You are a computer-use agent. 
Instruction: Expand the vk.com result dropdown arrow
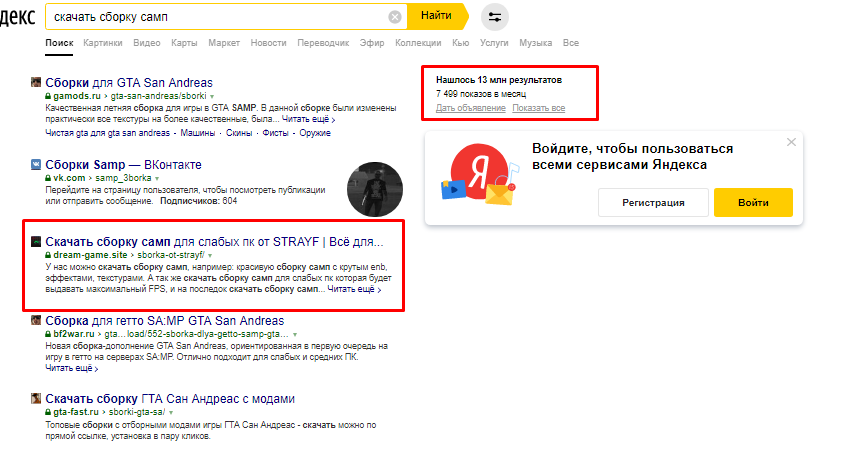pyautogui.click(x=157, y=179)
